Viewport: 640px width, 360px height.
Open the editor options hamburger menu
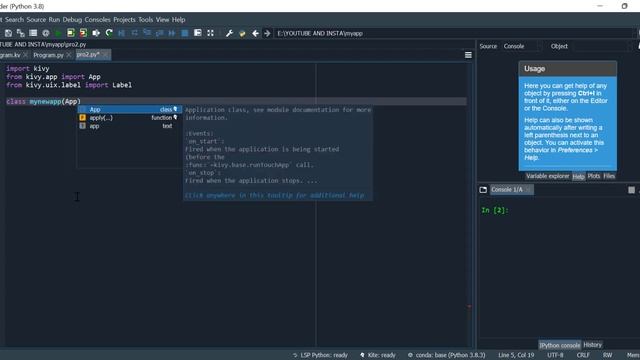468,55
